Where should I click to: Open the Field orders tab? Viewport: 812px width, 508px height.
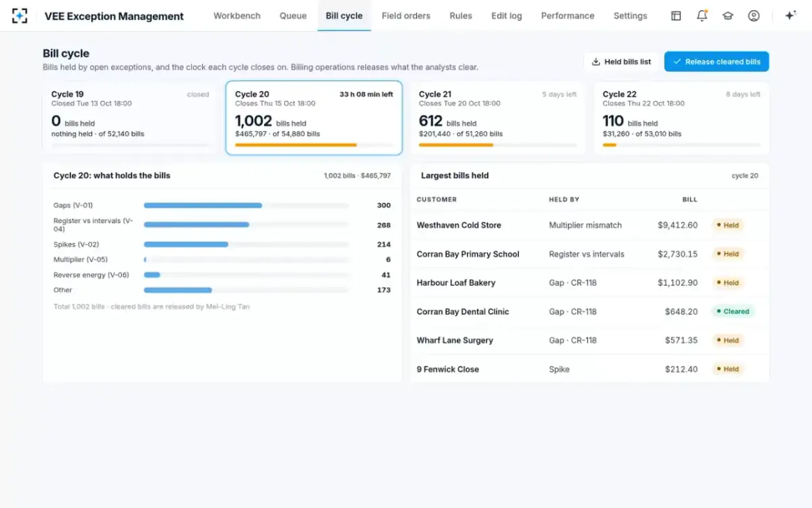[x=406, y=16]
